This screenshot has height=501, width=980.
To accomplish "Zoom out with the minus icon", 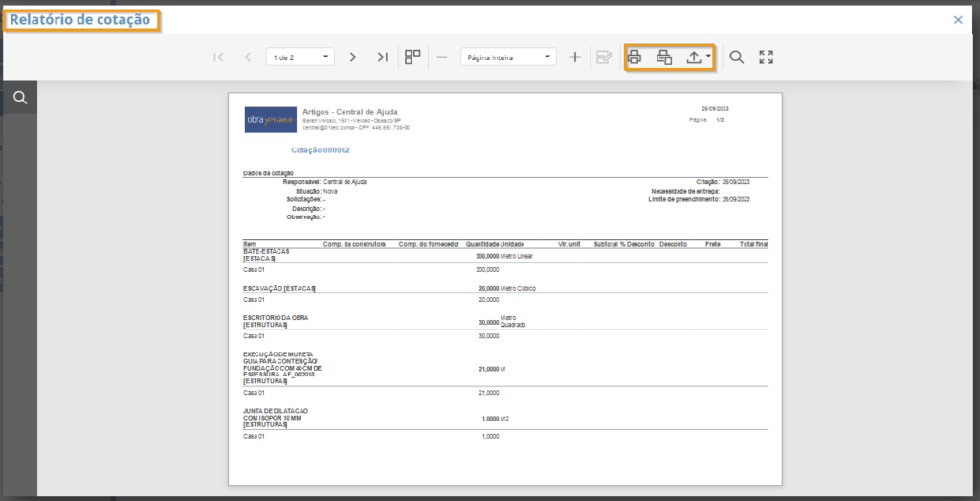I will click(x=442, y=57).
